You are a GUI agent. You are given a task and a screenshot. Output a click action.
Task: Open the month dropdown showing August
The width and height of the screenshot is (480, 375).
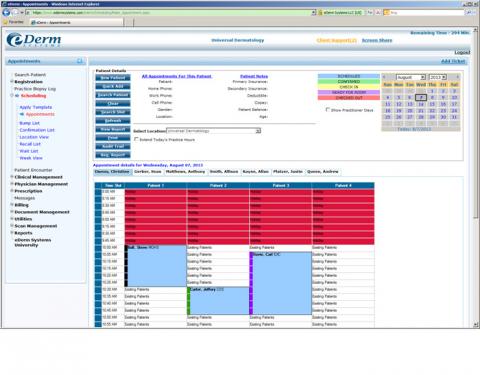click(x=411, y=77)
